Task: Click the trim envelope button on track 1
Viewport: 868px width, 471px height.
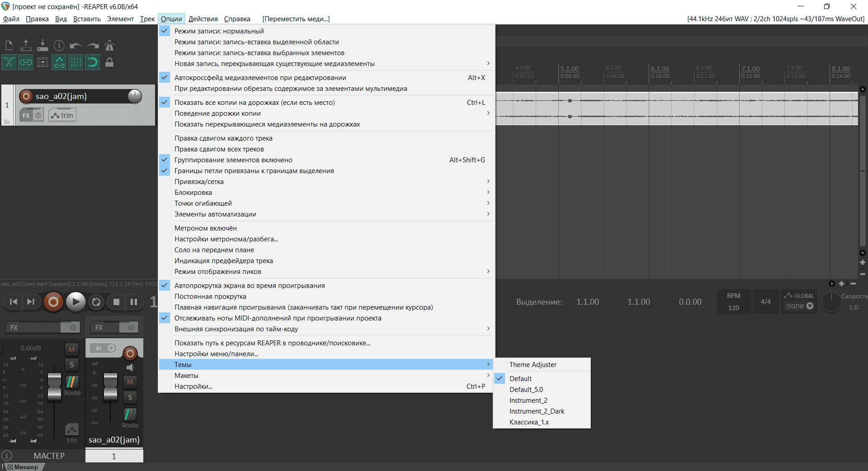Action: [x=62, y=115]
